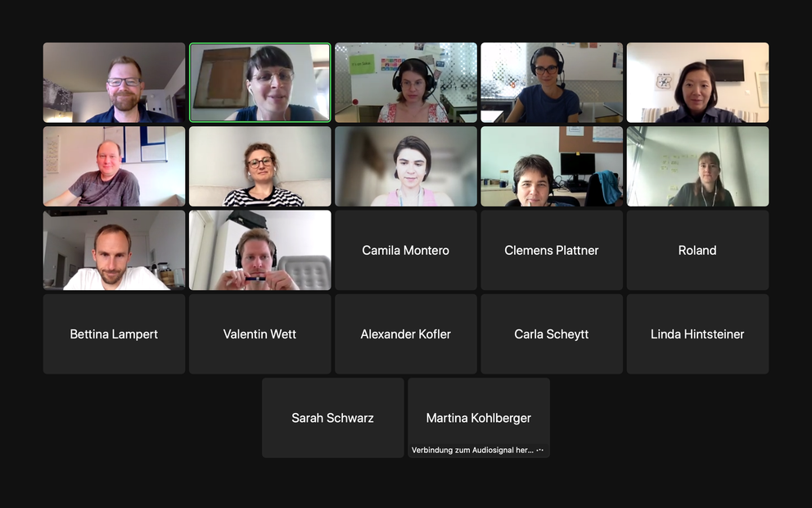Select the Clemens Plattner participant tile
Viewport: 812px width, 508px height.
pyautogui.click(x=552, y=250)
